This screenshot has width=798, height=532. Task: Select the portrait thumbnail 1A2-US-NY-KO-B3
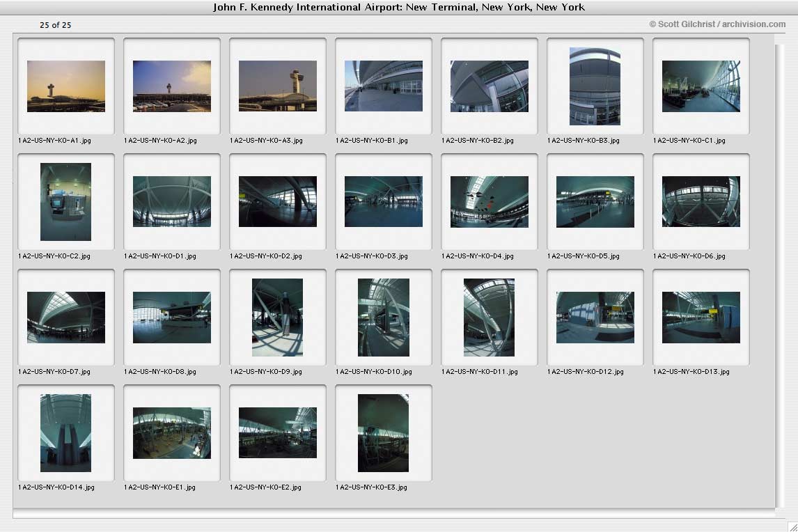595,86
